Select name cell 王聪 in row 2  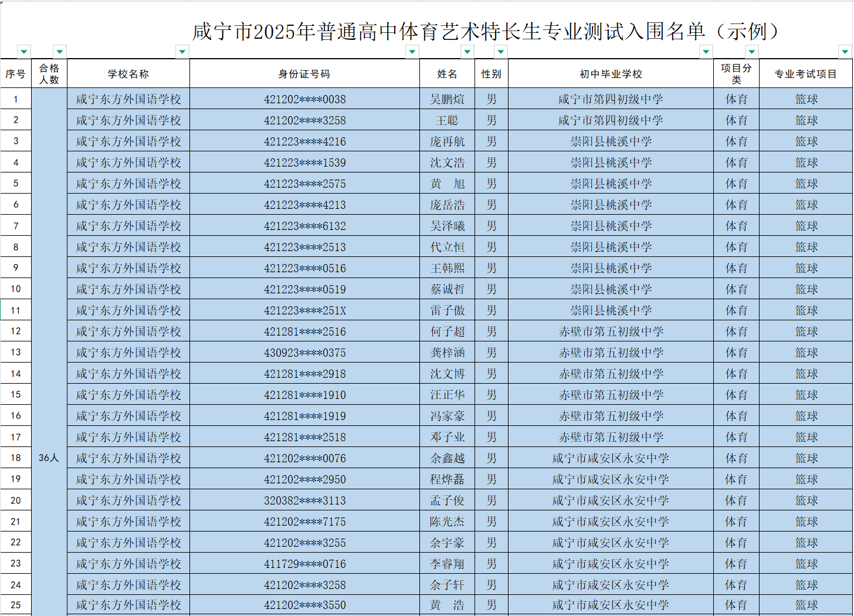click(447, 120)
